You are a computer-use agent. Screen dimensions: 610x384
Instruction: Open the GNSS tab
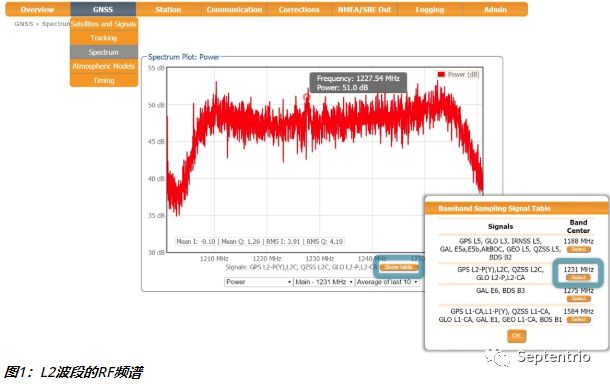click(x=103, y=9)
